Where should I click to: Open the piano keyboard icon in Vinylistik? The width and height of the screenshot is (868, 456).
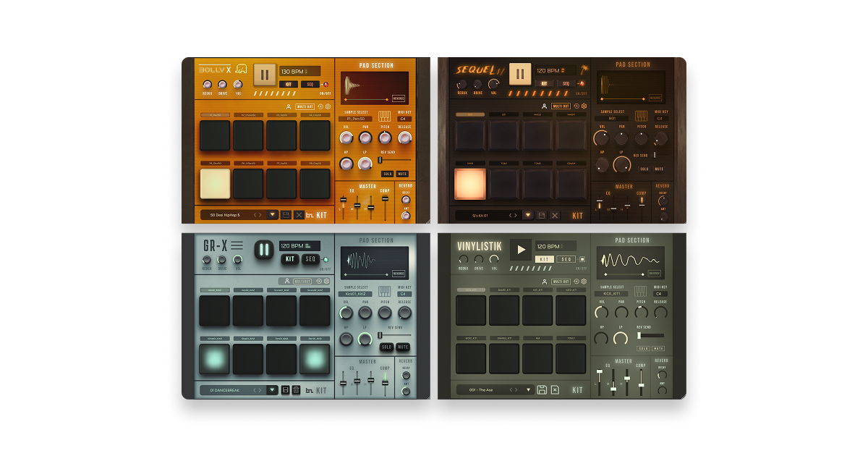[x=640, y=291]
